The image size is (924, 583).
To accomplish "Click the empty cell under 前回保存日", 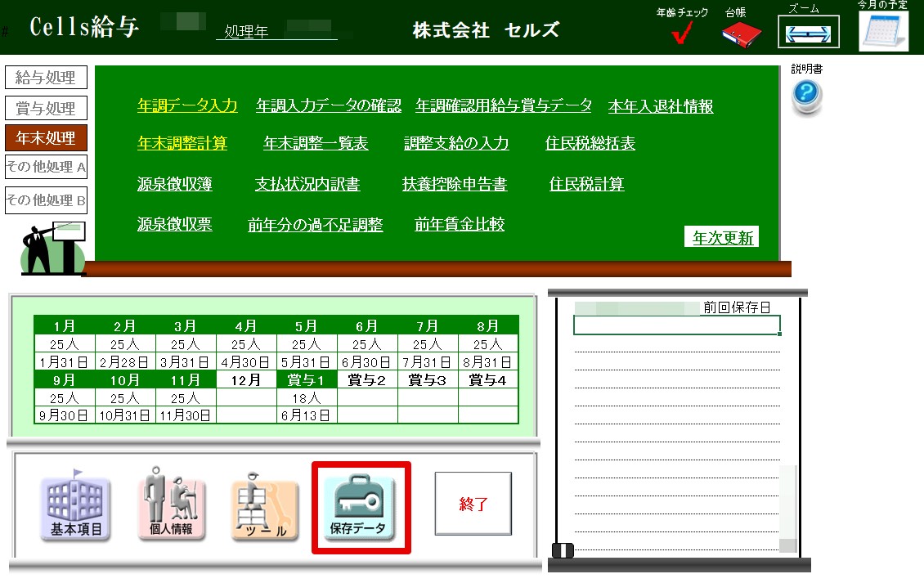I will 676,325.
